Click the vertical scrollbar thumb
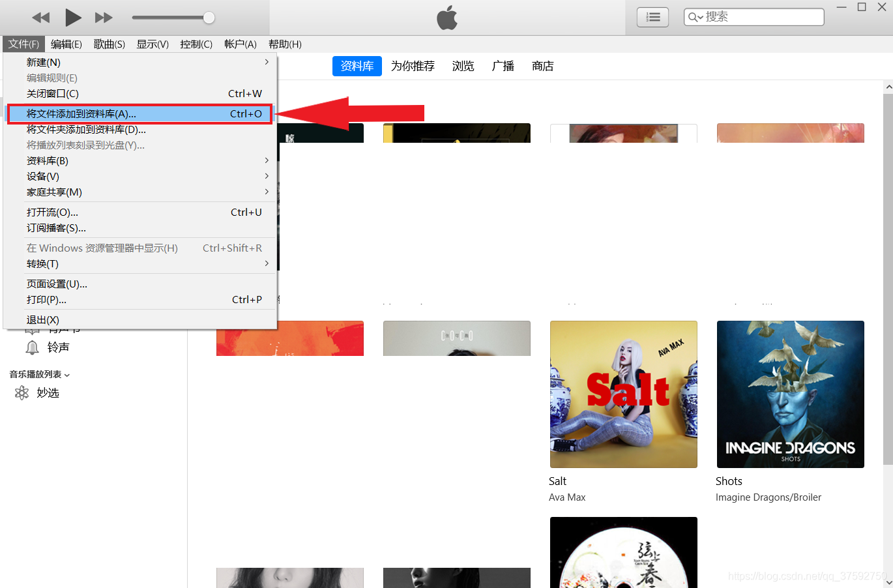The height and width of the screenshot is (588, 893). click(x=888, y=279)
